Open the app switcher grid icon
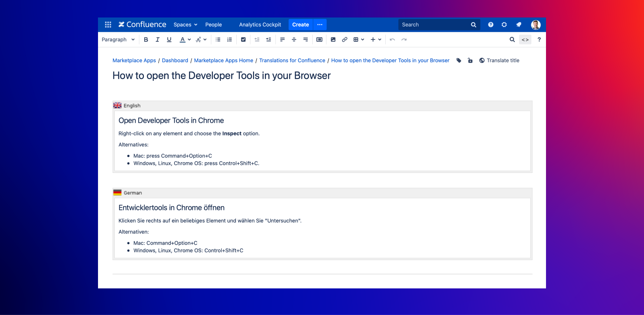The image size is (644, 315). (108, 24)
